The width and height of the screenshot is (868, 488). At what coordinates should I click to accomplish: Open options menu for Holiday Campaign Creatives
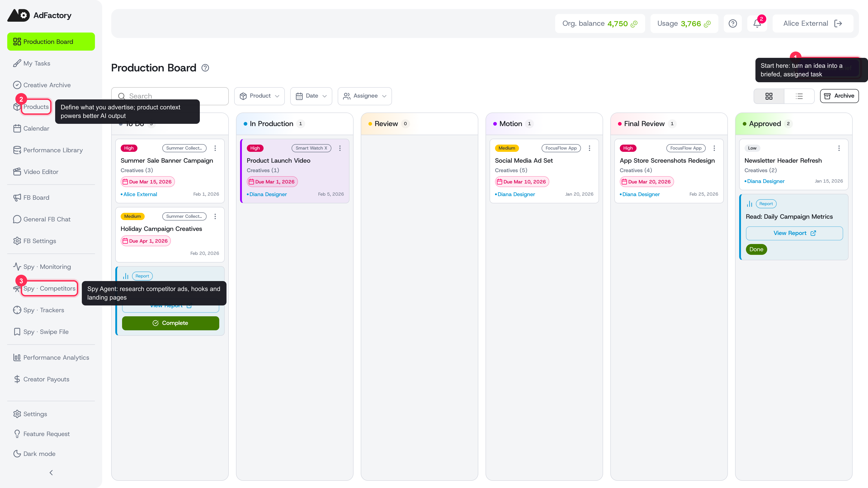(x=215, y=216)
